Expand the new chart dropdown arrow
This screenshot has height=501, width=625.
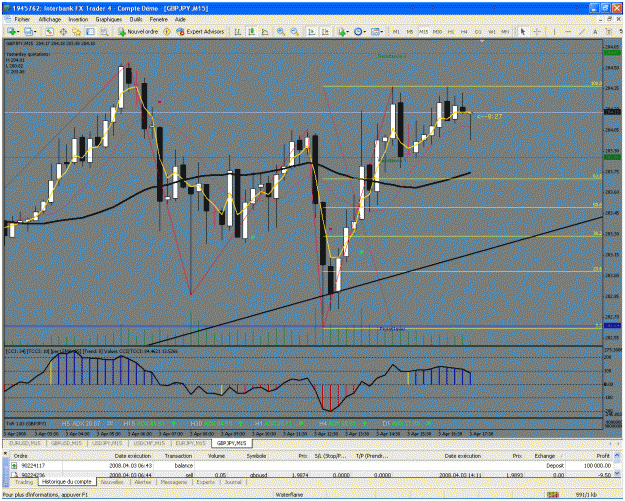tap(18, 31)
